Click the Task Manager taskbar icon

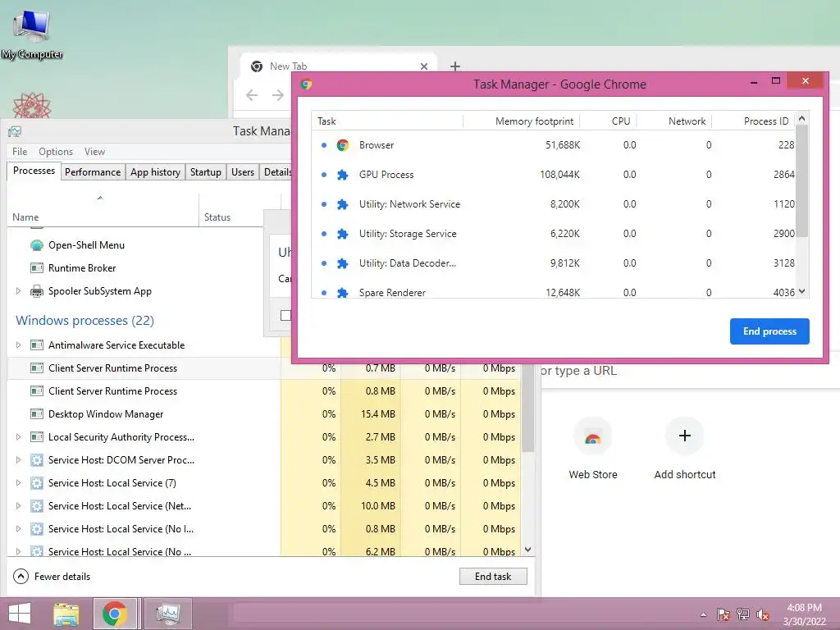point(167,614)
